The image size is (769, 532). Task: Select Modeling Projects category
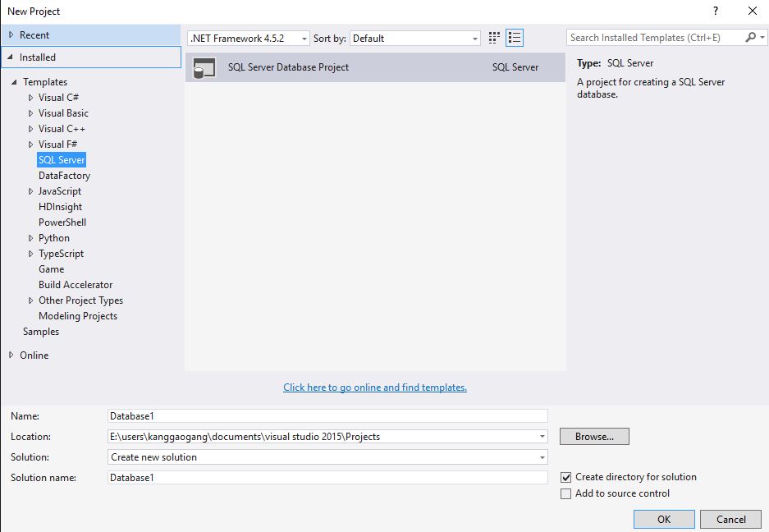(x=78, y=316)
